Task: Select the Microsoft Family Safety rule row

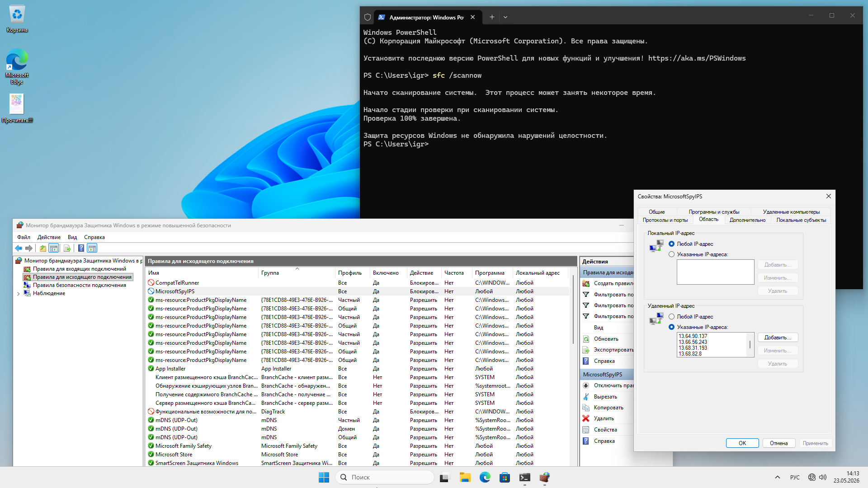Action: [x=357, y=446]
